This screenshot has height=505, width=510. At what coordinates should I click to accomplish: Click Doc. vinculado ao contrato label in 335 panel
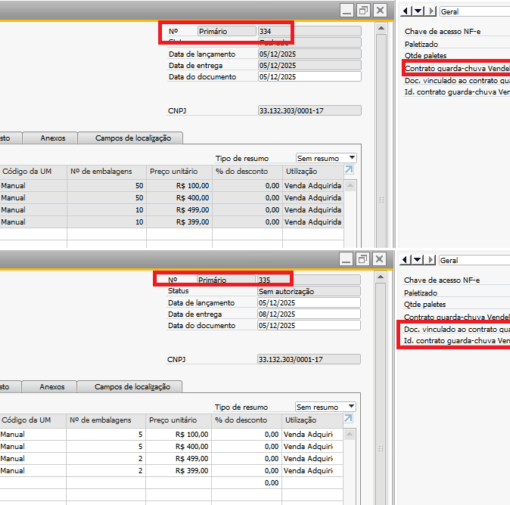tap(457, 329)
